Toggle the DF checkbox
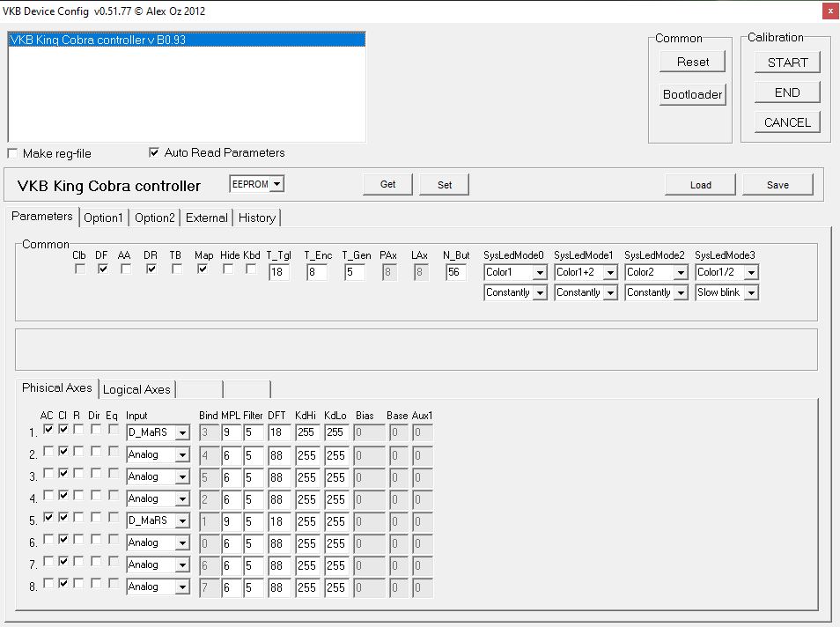This screenshot has height=627, width=840. [x=103, y=269]
